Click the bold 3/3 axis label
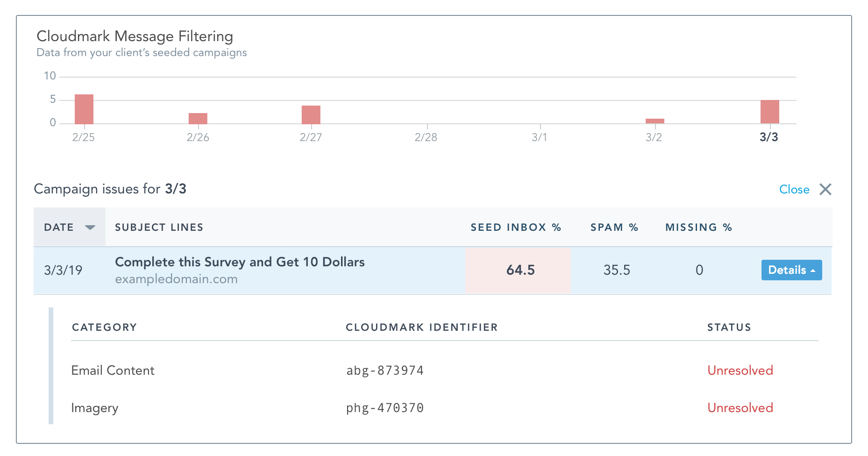This screenshot has width=868, height=456. pyautogui.click(x=769, y=137)
